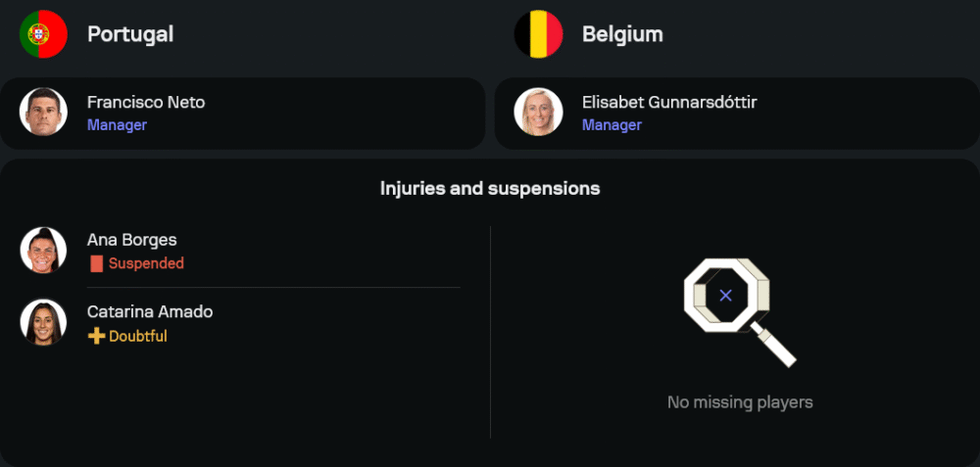Click the Belgium flag icon
This screenshot has width=980, height=467.
[x=538, y=34]
